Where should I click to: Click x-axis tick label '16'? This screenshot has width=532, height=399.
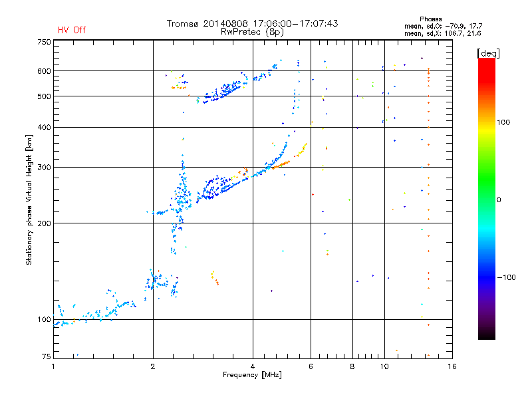point(452,366)
